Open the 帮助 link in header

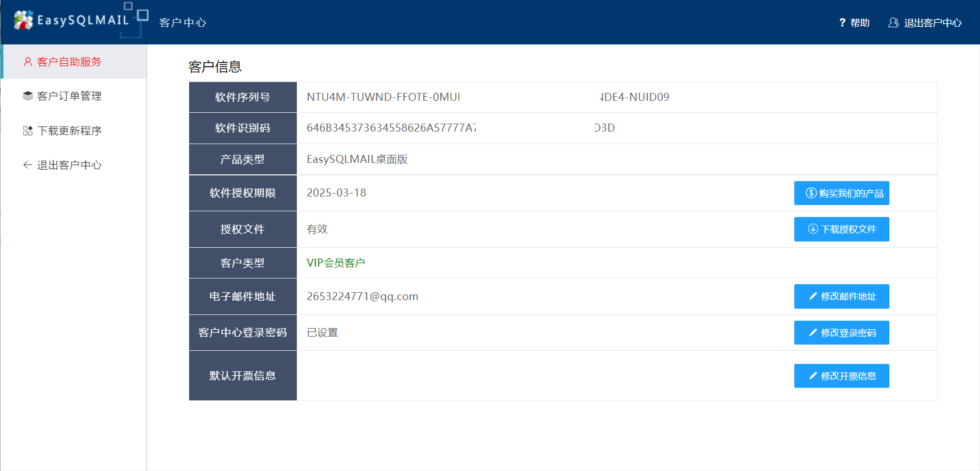click(x=854, y=23)
